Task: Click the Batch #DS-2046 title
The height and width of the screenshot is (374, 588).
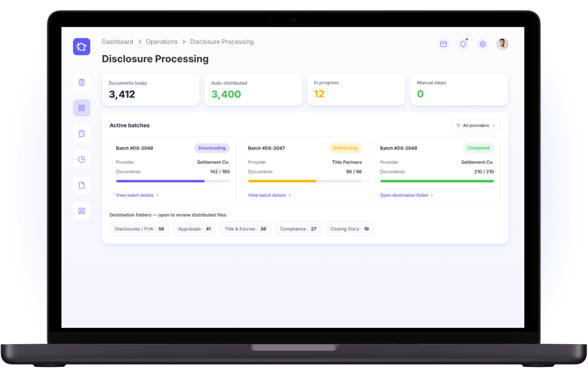Action: click(x=398, y=148)
